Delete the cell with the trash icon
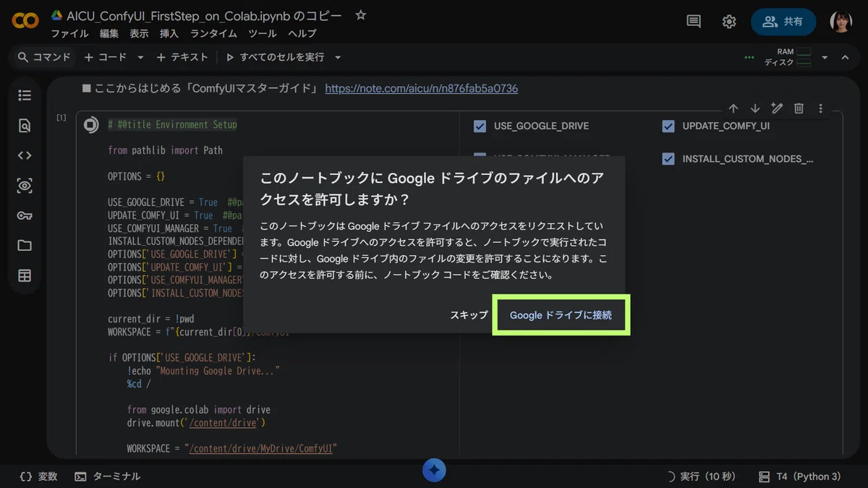The width and height of the screenshot is (868, 488). pyautogui.click(x=799, y=108)
